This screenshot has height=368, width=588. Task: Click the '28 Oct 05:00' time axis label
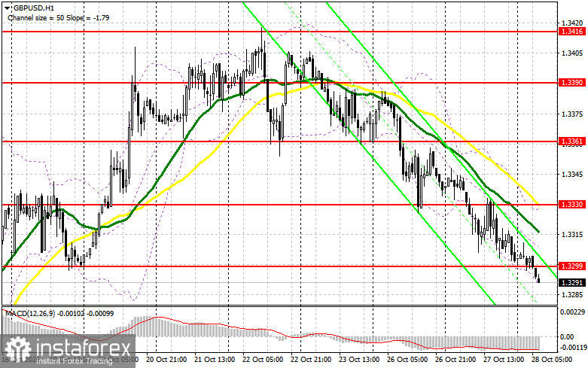[x=552, y=360]
